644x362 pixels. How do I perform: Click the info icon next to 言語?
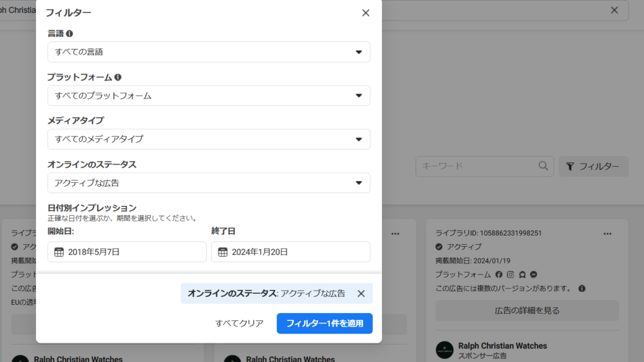70,33
